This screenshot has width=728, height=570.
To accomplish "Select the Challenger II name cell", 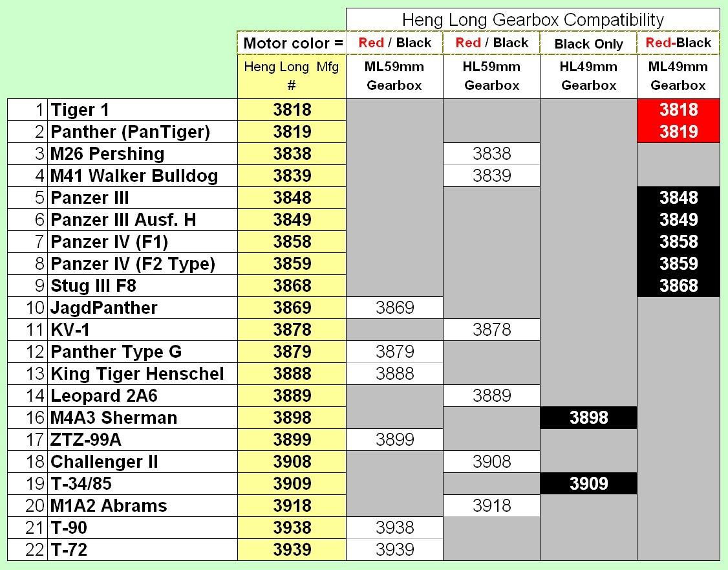I will [142, 461].
